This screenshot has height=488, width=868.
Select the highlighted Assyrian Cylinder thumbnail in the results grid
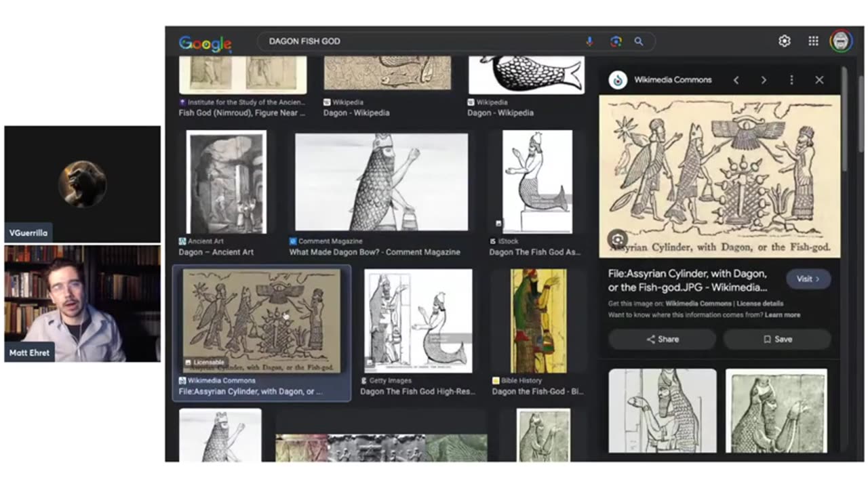[262, 321]
